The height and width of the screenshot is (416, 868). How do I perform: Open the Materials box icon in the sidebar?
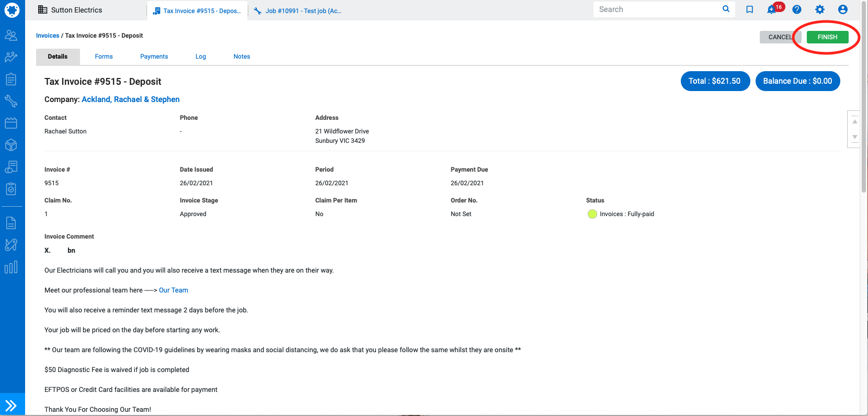pos(11,145)
